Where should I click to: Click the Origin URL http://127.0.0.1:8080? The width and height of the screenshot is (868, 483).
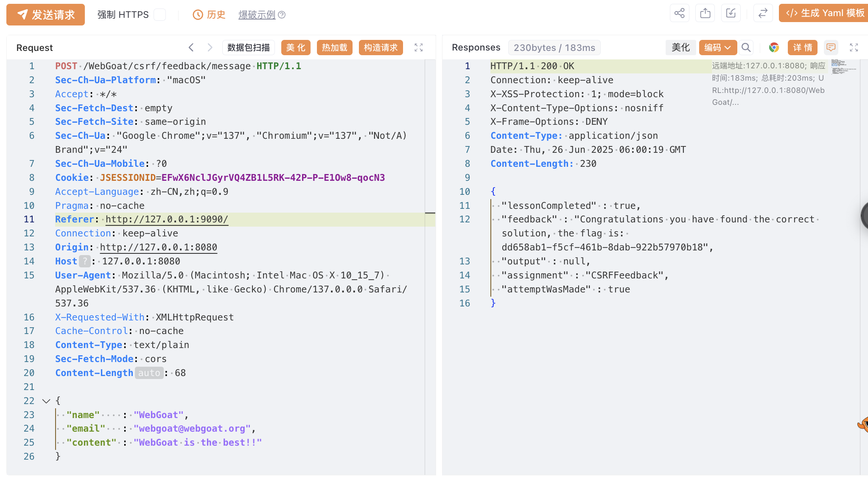tap(159, 247)
